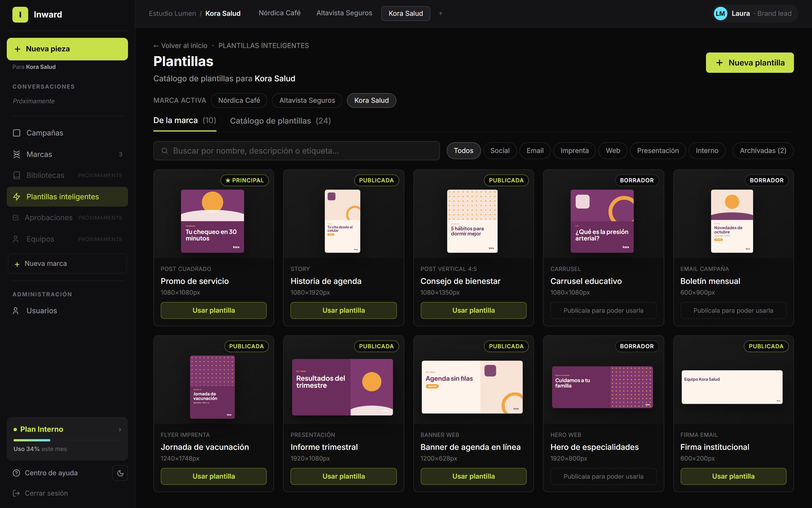Switch to Altavista Seguros top tab
The height and width of the screenshot is (508, 812).
click(344, 13)
